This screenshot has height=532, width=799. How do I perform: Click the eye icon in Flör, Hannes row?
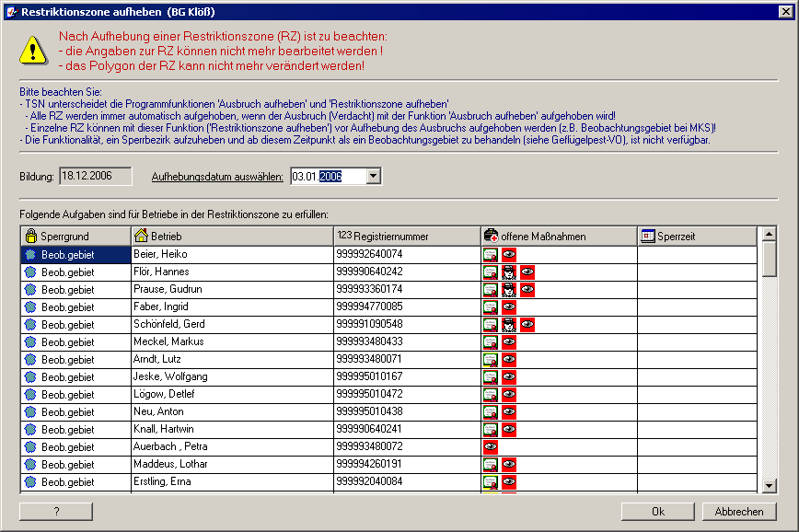point(527,272)
